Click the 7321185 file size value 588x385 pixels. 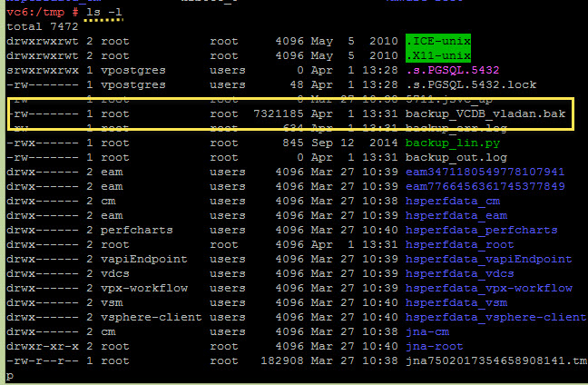279,114
